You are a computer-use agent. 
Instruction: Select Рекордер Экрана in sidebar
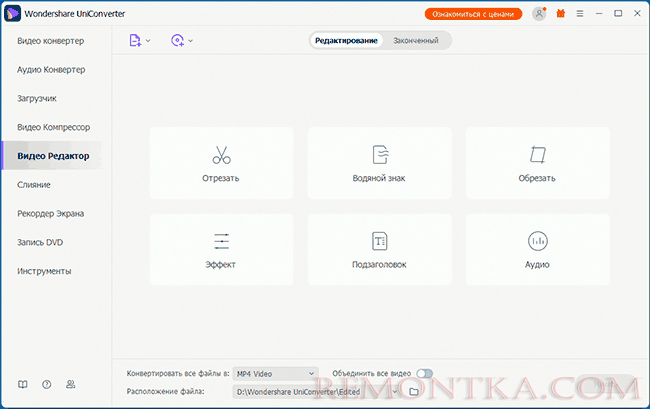click(51, 213)
